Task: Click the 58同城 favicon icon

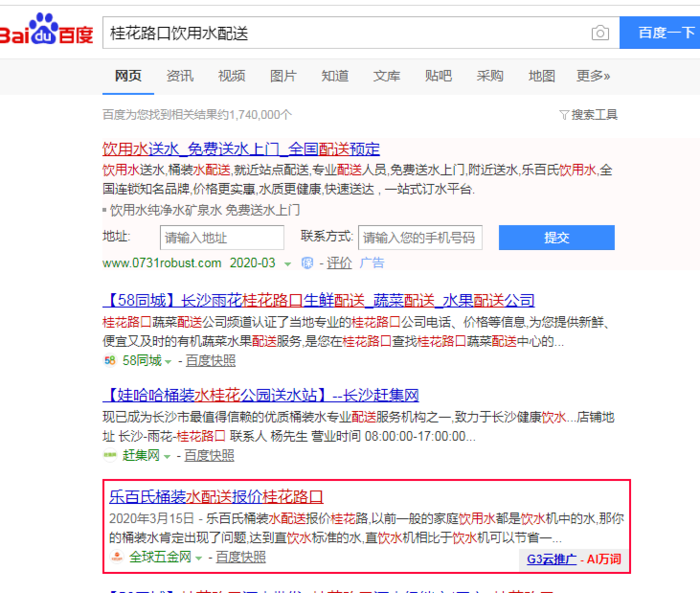Action: 110,360
